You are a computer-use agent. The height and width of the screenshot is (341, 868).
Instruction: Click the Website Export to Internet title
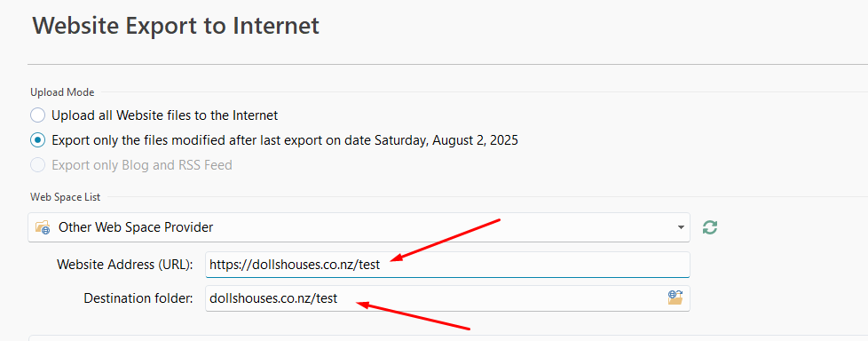[176, 26]
